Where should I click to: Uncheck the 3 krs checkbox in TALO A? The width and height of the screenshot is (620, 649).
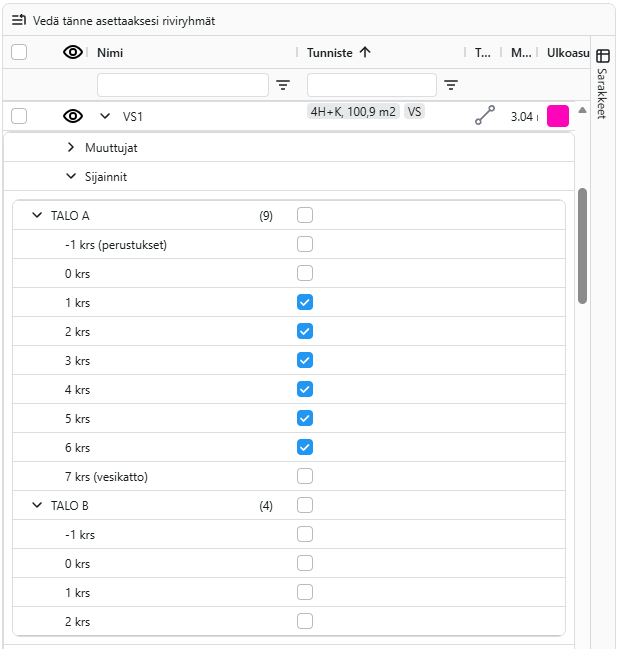pos(305,360)
